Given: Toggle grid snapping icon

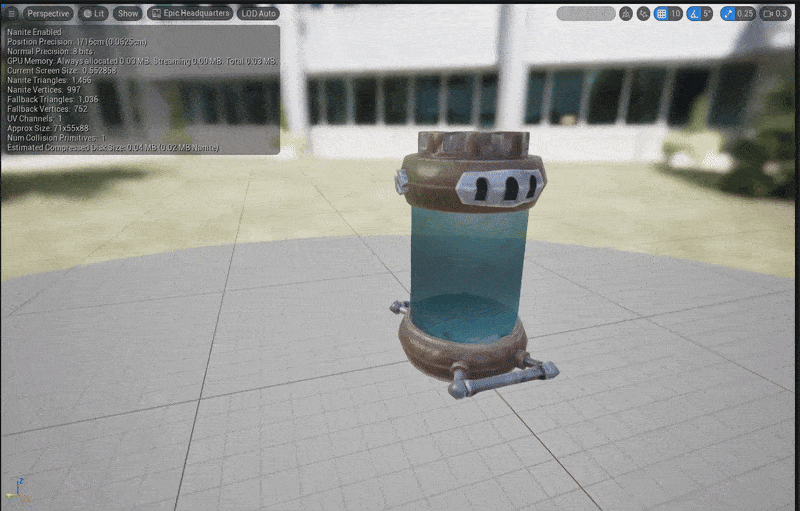Looking at the screenshot, I should click(661, 14).
